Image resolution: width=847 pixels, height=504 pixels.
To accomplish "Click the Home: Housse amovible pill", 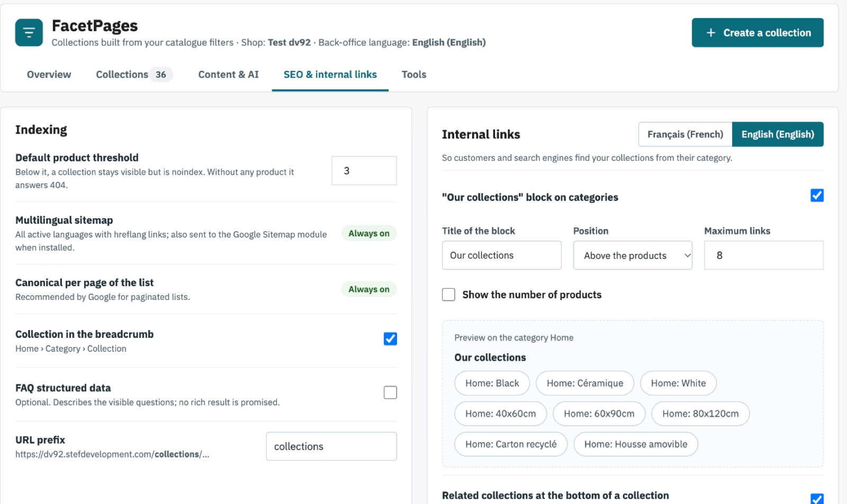I will pyautogui.click(x=636, y=444).
